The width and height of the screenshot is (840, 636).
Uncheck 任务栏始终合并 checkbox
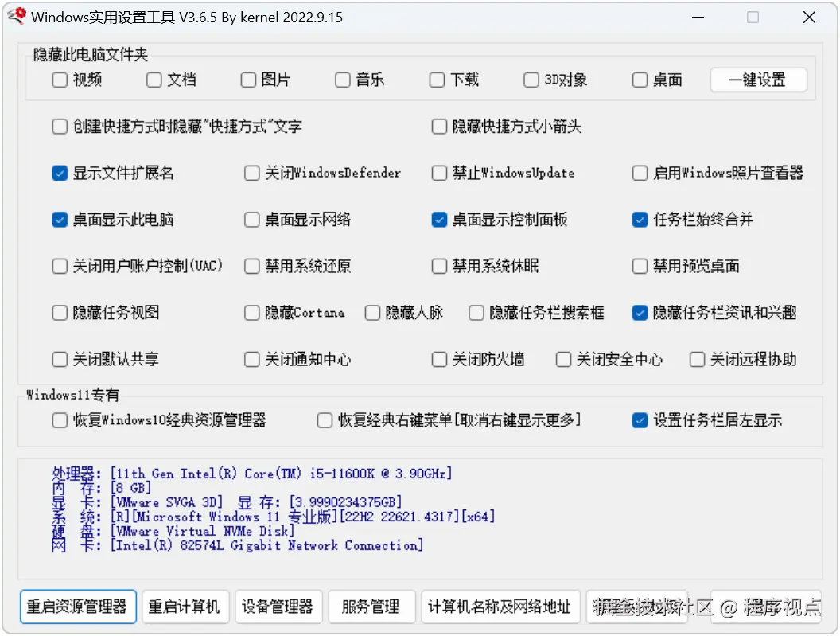pyautogui.click(x=640, y=220)
